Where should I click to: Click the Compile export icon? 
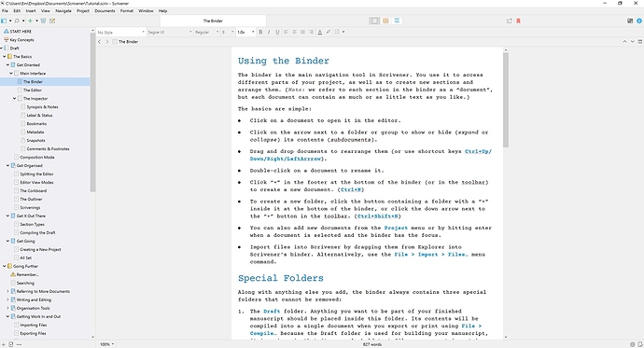pos(510,21)
